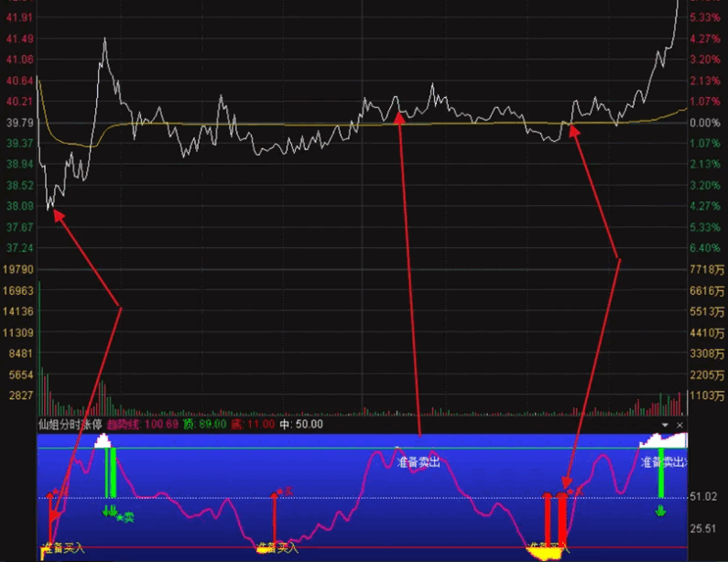This screenshot has width=728, height=562.
Task: Select the 40.21 price axis label
Action: (x=19, y=102)
